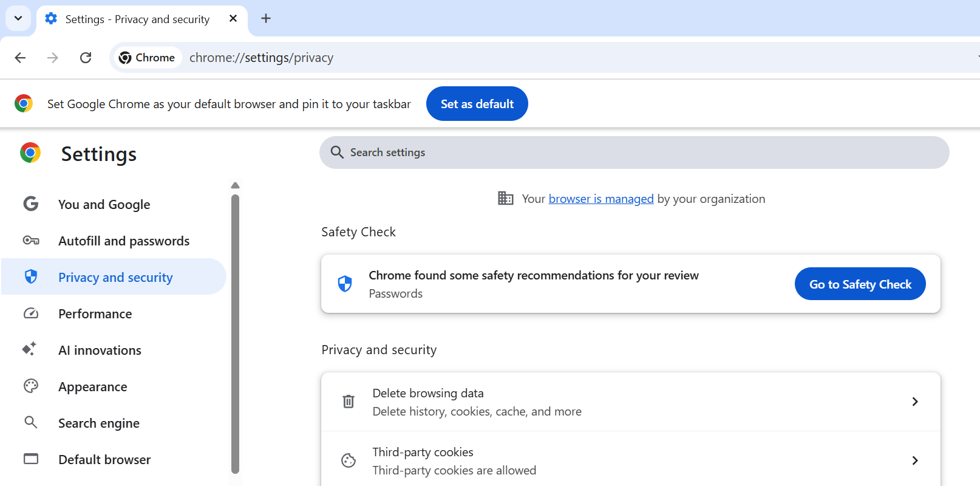Click the key icon for Autofill
The width and height of the screenshot is (980, 486).
tap(31, 240)
